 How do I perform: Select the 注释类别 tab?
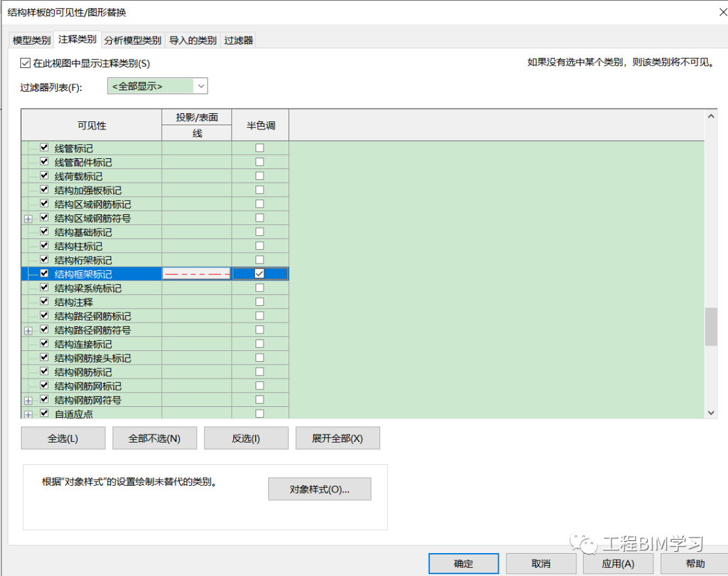(x=77, y=40)
